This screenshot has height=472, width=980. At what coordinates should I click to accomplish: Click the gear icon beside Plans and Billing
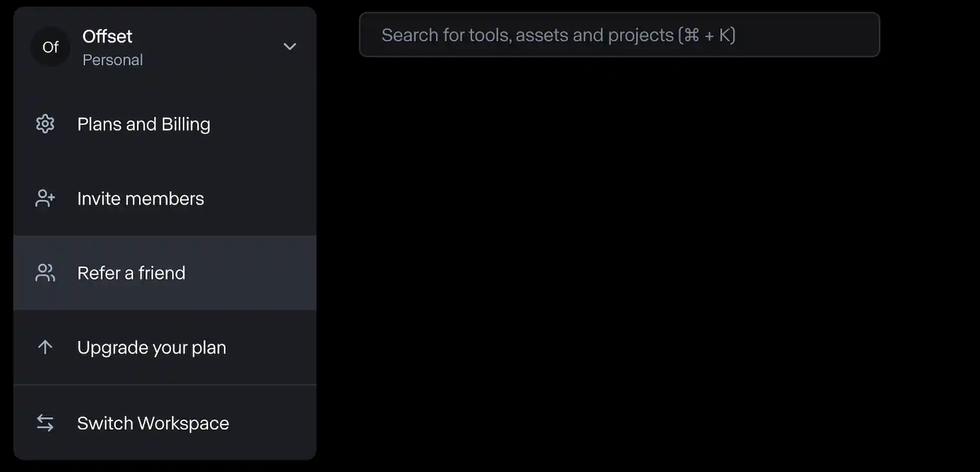[x=45, y=124]
